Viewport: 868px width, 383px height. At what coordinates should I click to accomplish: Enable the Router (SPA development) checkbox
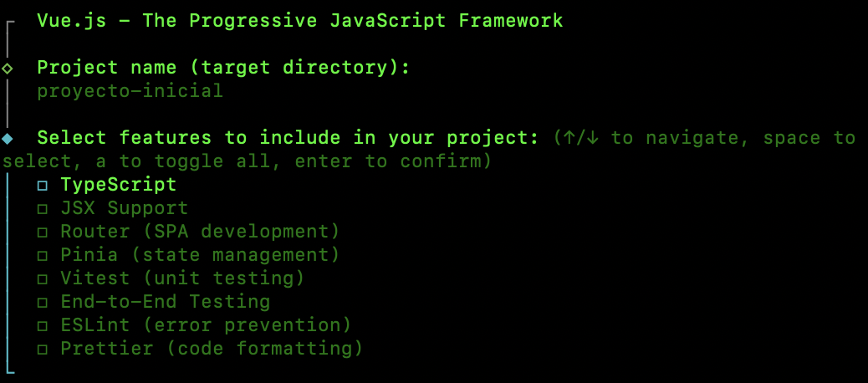[x=43, y=232]
